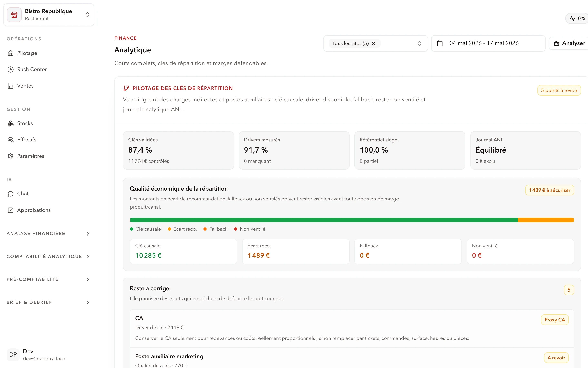This screenshot has height=368, width=588.
Task: Click Qualité économique de la répartition heading
Action: click(x=179, y=189)
